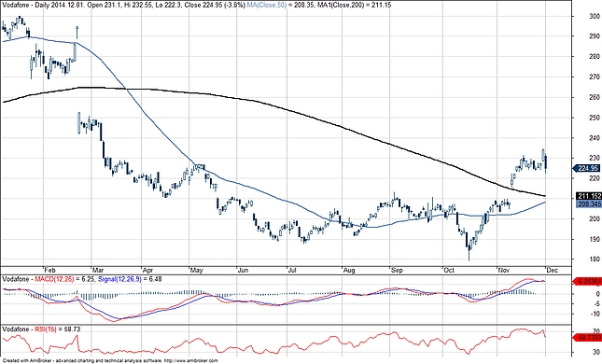Viewport: 602px width, 364px height.
Task: Click the Dec label on time axis
Action: coord(553,270)
